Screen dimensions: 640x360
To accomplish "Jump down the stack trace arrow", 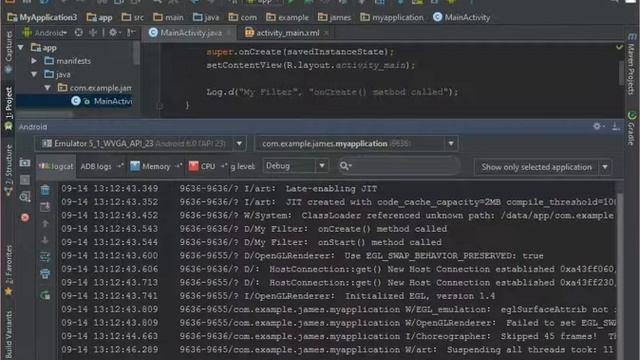I will coord(45,240).
